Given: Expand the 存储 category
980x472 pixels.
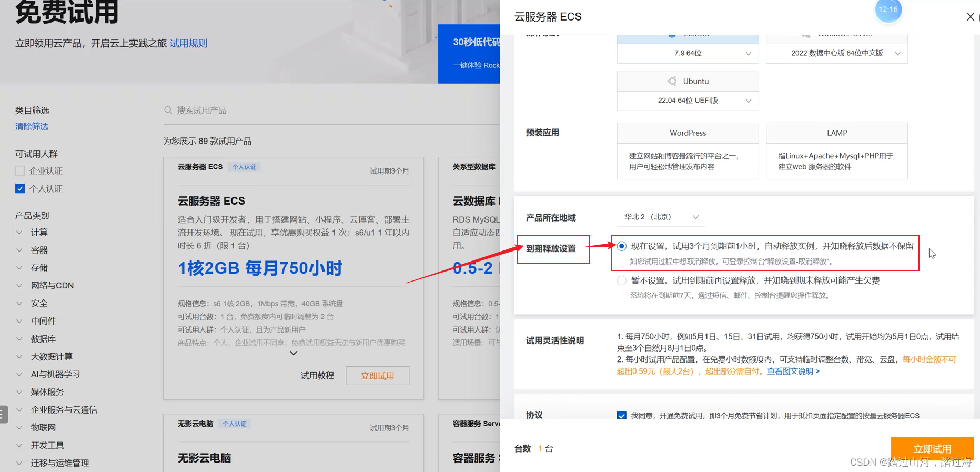Looking at the screenshot, I should [19, 267].
